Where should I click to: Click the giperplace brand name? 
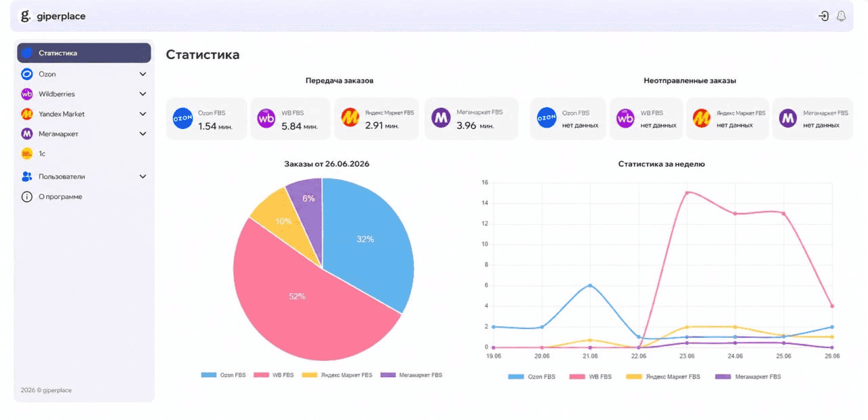(x=61, y=16)
